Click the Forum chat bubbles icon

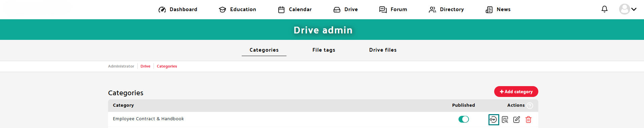point(383,10)
